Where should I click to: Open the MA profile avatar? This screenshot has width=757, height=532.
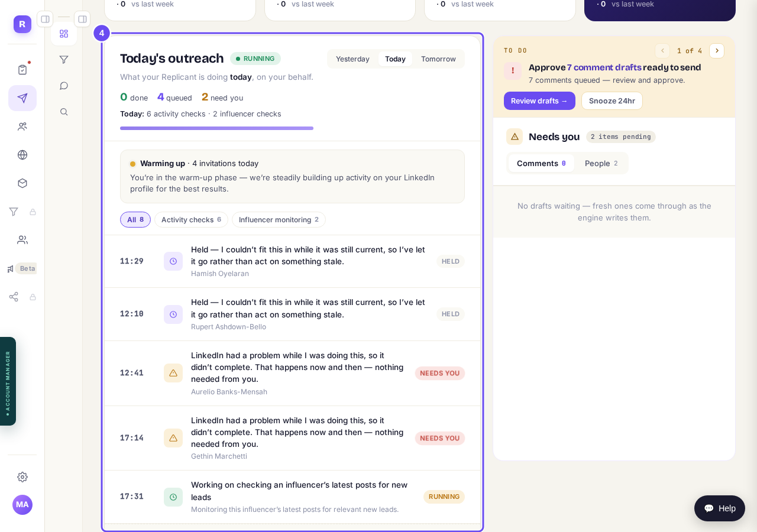(x=22, y=505)
